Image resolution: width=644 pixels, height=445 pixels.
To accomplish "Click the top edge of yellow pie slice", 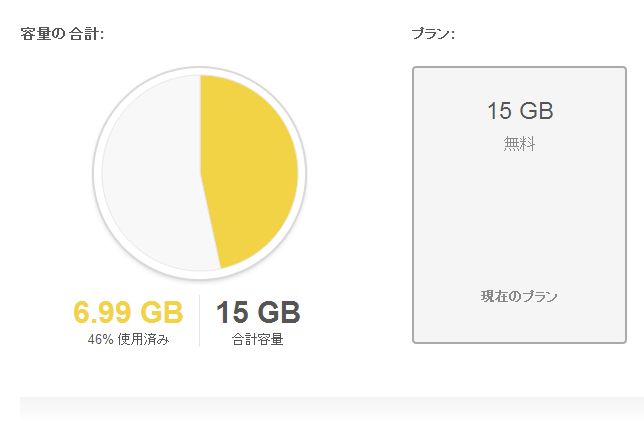I will pyautogui.click(x=202, y=78).
